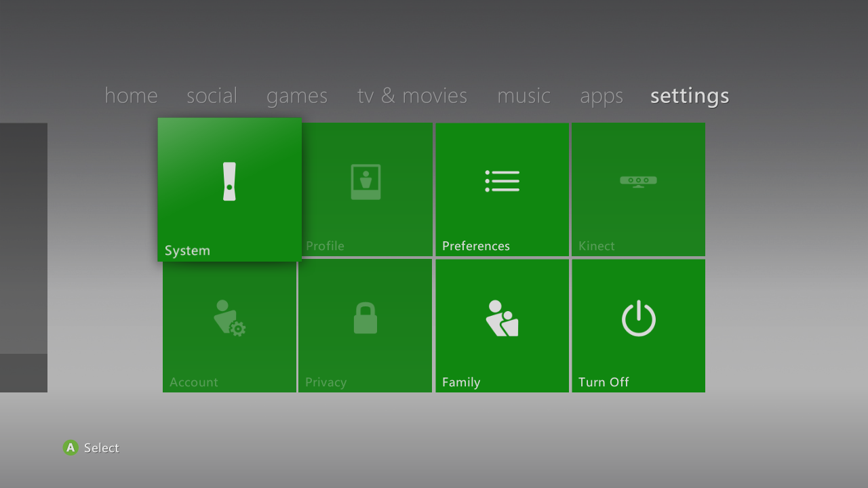This screenshot has width=868, height=488.
Task: Open the apps tab
Action: tap(601, 97)
